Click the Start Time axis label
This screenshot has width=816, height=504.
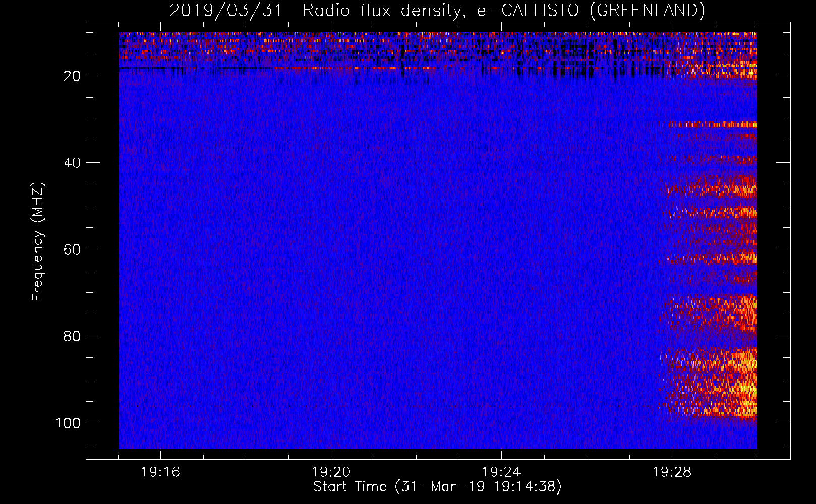click(437, 487)
